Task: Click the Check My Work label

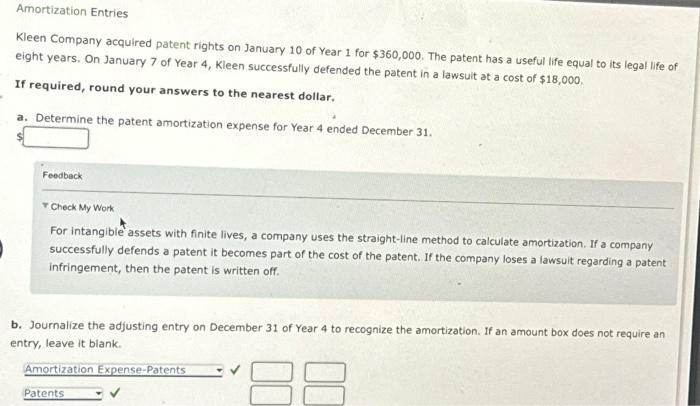Action: coord(82,208)
